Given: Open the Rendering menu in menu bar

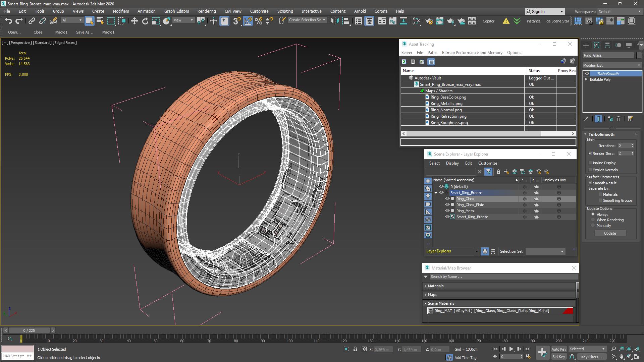Looking at the screenshot, I should click(x=206, y=11).
